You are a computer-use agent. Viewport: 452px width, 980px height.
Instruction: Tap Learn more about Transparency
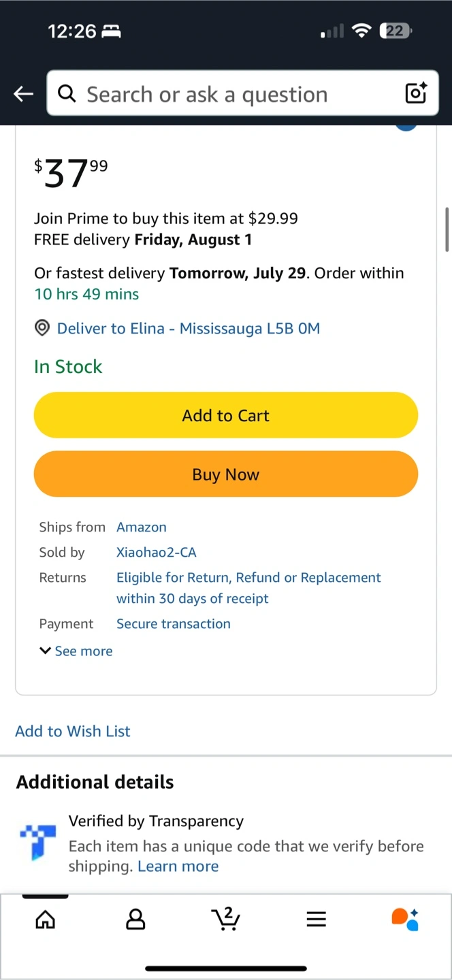[x=178, y=866]
